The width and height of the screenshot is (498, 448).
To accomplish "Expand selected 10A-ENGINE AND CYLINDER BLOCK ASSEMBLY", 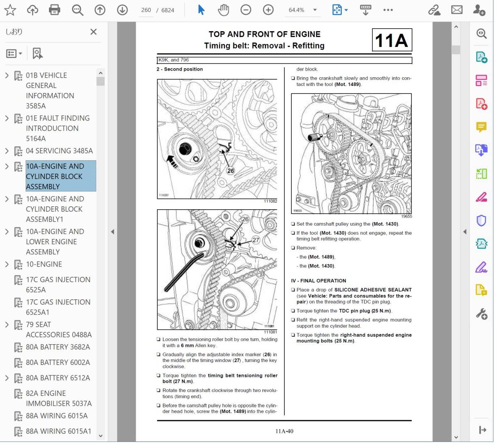I will (7, 166).
